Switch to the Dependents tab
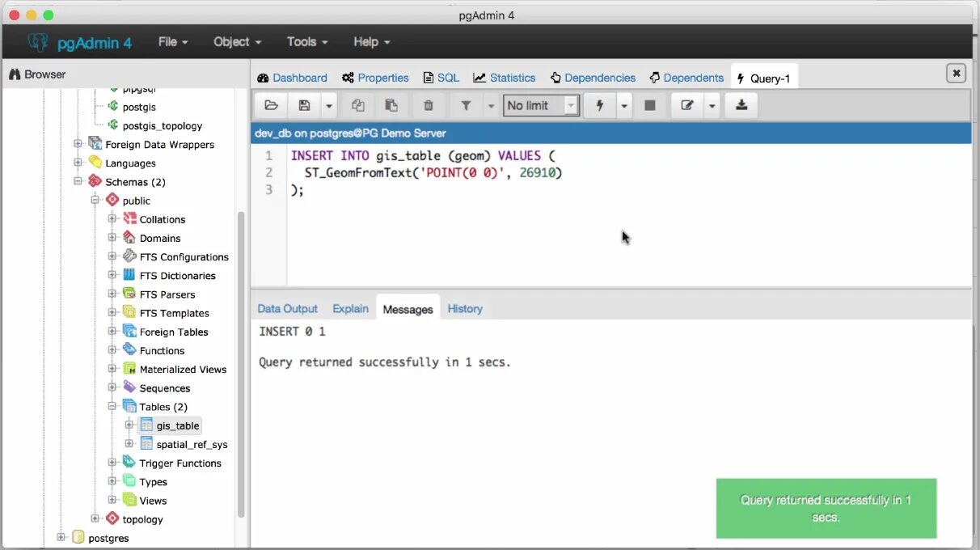 [686, 78]
